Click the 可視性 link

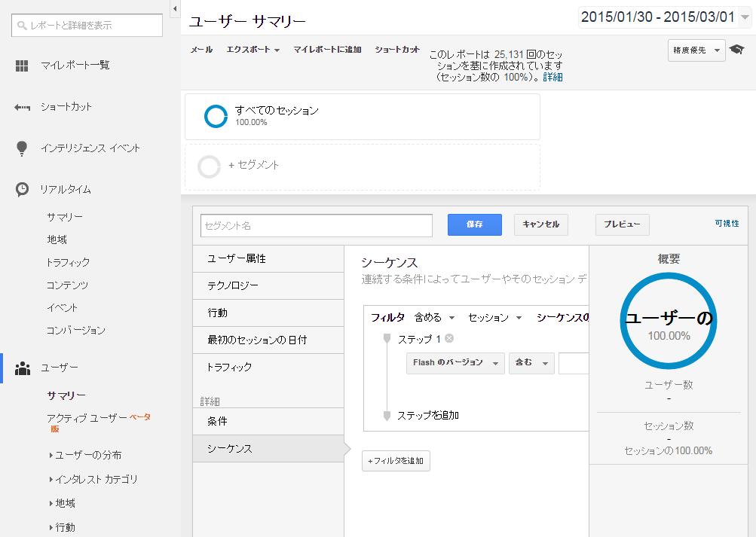tap(727, 224)
